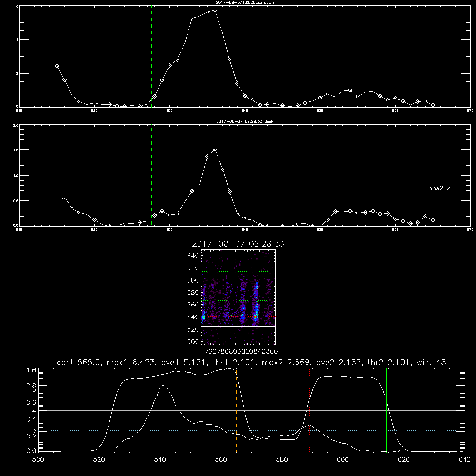Image resolution: width=476 pixels, height=476 pixels.
Task: Click the dusk plot title text
Action: click(x=245, y=121)
